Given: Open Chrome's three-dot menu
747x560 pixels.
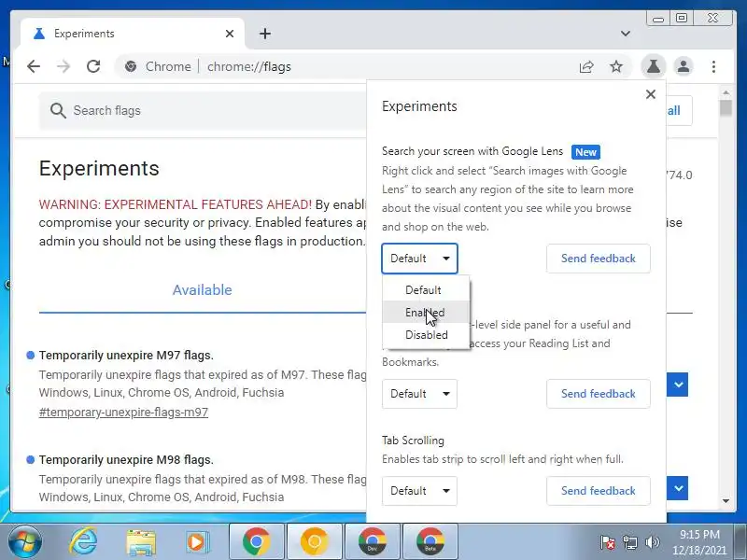Looking at the screenshot, I should click(x=713, y=66).
